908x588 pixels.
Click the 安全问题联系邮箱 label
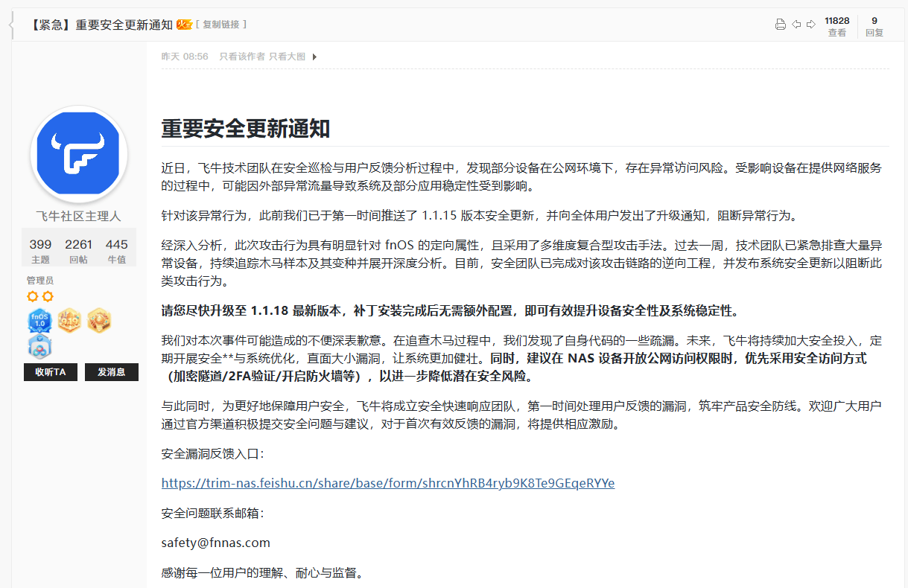pos(213,514)
